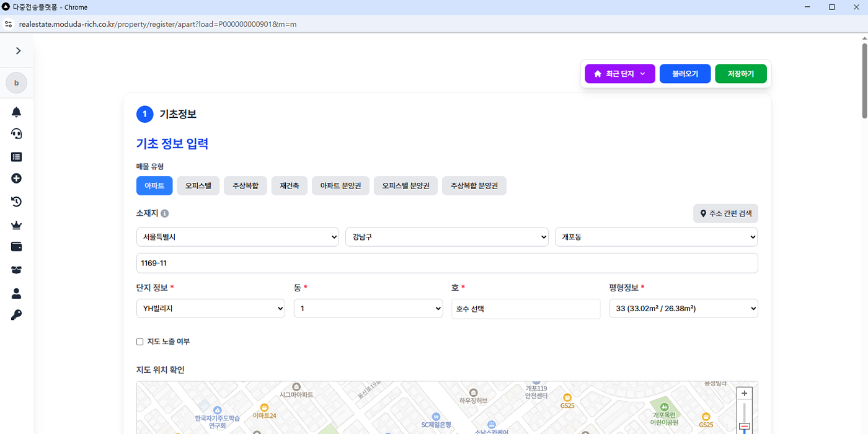Open the 평형정보 size dropdown
Viewport: 868px width, 434px height.
coord(683,308)
